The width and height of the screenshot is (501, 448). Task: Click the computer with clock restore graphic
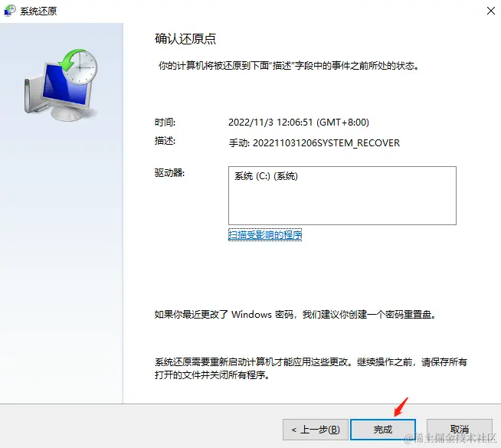61,85
